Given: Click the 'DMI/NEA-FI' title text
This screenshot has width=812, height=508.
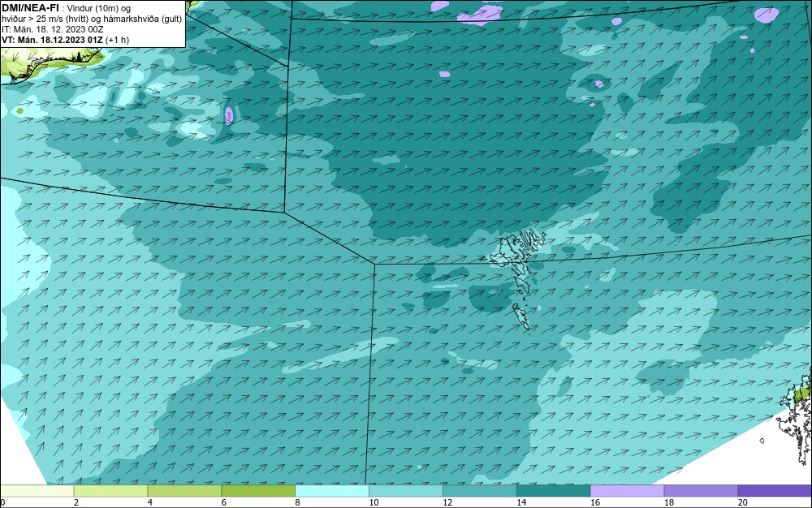Looking at the screenshot, I should 31,8.
